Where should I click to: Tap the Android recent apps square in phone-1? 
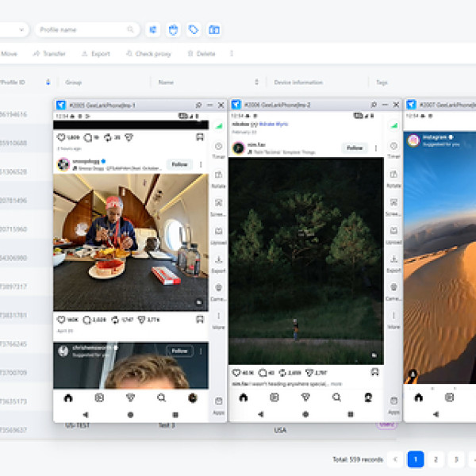coord(175,415)
